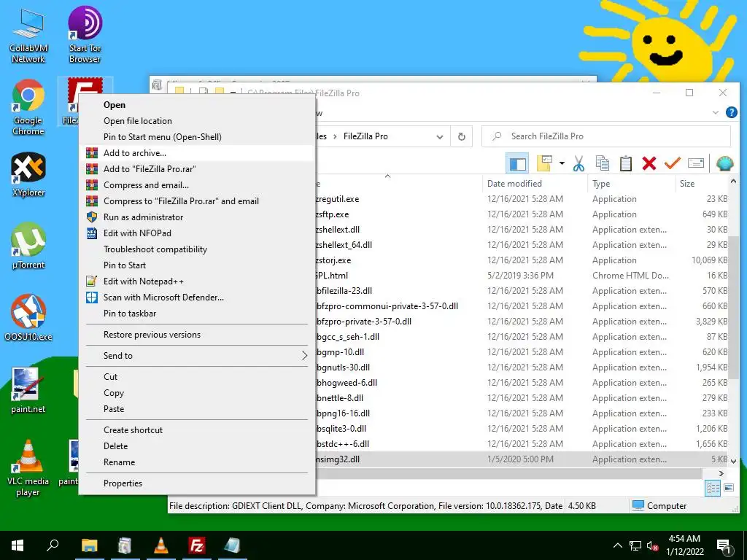Open the dropdown arrow beside Folder options icon

[x=562, y=163]
